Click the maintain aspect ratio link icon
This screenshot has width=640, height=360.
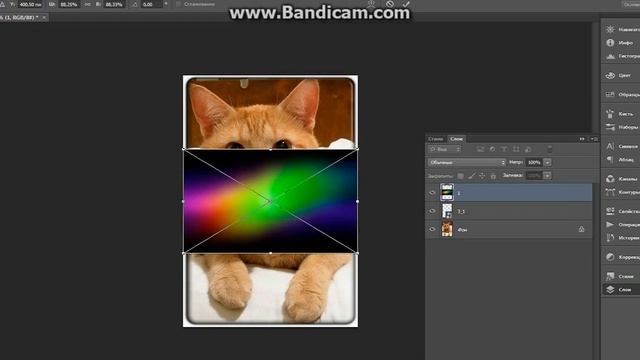coord(87,4)
